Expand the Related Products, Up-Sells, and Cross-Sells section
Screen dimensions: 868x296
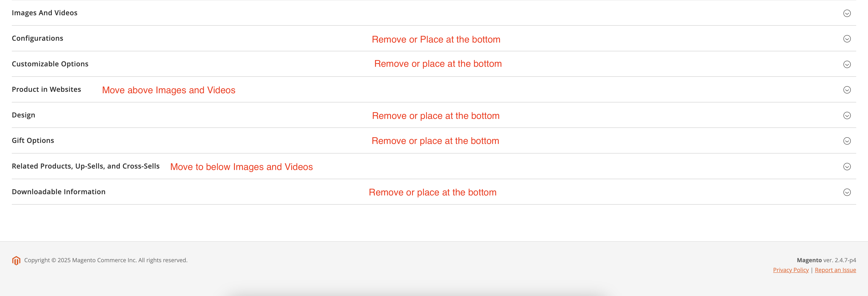click(x=847, y=167)
